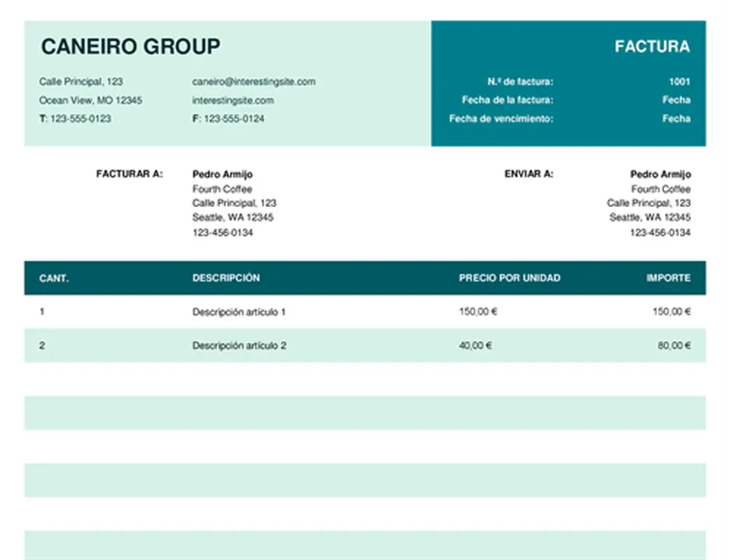
Task: Select the Descripción artículo 2 cell
Action: click(239, 346)
